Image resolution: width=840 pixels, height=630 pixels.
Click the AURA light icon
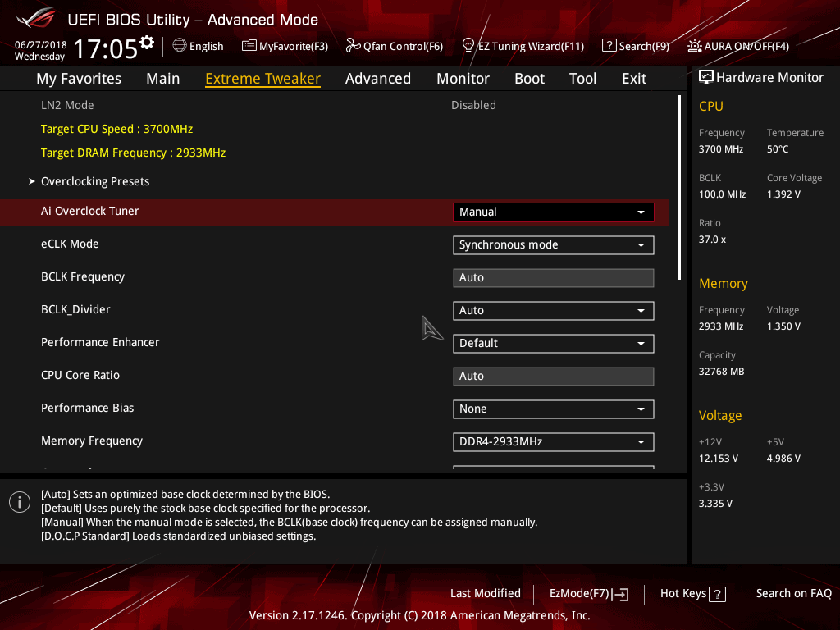point(695,46)
